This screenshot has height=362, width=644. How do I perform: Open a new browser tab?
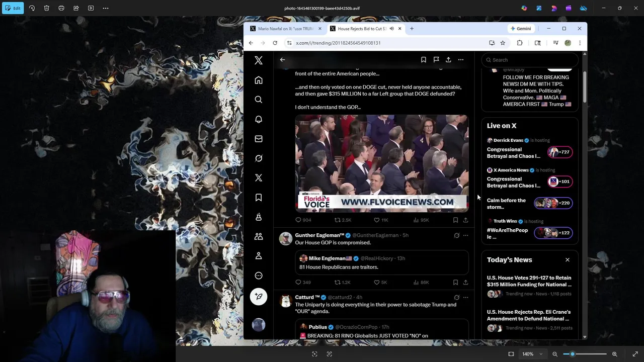coord(412,29)
